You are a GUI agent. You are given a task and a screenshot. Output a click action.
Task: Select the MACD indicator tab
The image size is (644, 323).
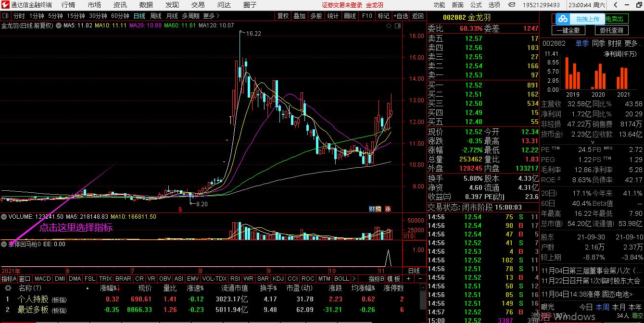[42, 279]
